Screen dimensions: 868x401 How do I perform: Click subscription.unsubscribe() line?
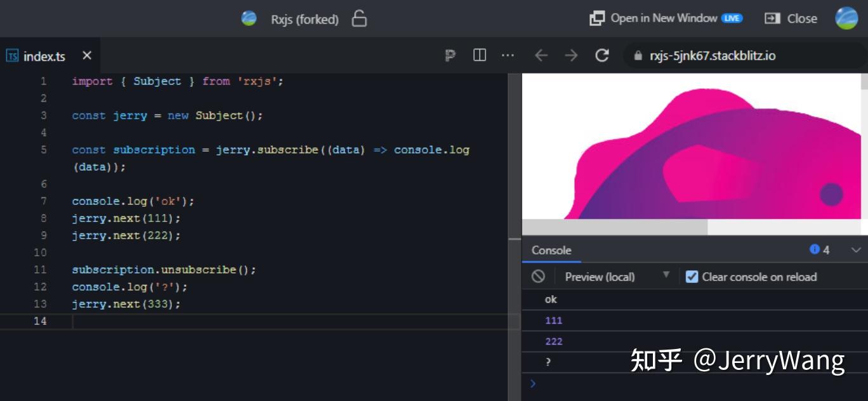point(164,270)
